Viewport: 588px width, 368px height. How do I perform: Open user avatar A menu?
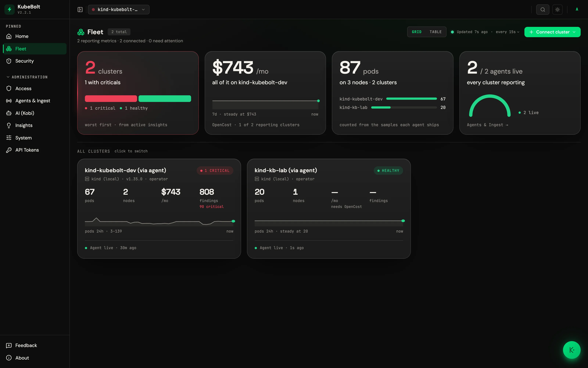[577, 9]
